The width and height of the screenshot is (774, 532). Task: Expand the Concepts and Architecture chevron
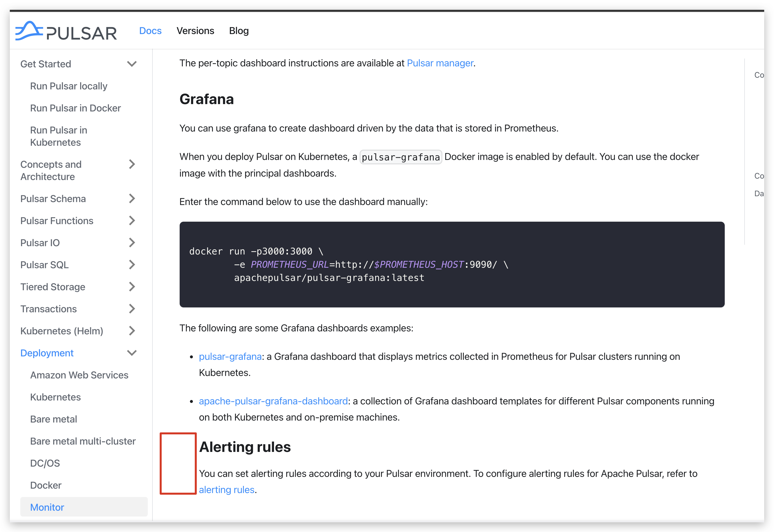[132, 164]
